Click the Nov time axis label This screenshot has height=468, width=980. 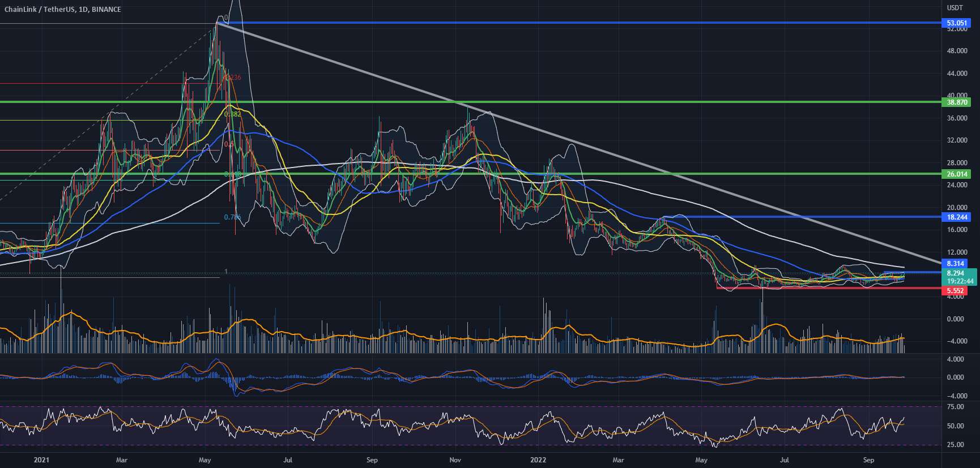click(455, 460)
